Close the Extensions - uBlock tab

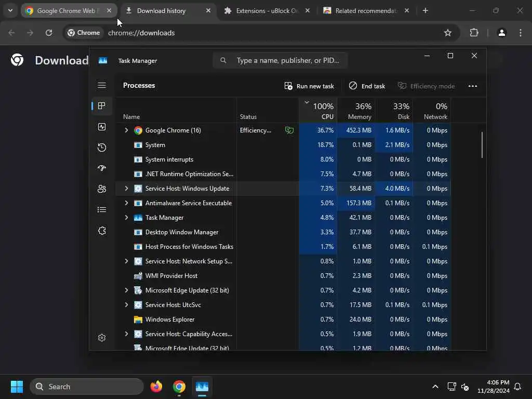coord(308,10)
